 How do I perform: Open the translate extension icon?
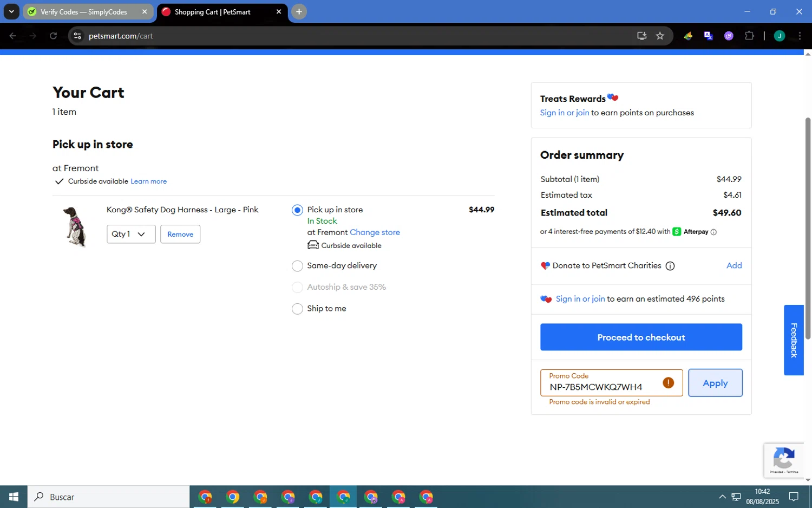(x=709, y=36)
